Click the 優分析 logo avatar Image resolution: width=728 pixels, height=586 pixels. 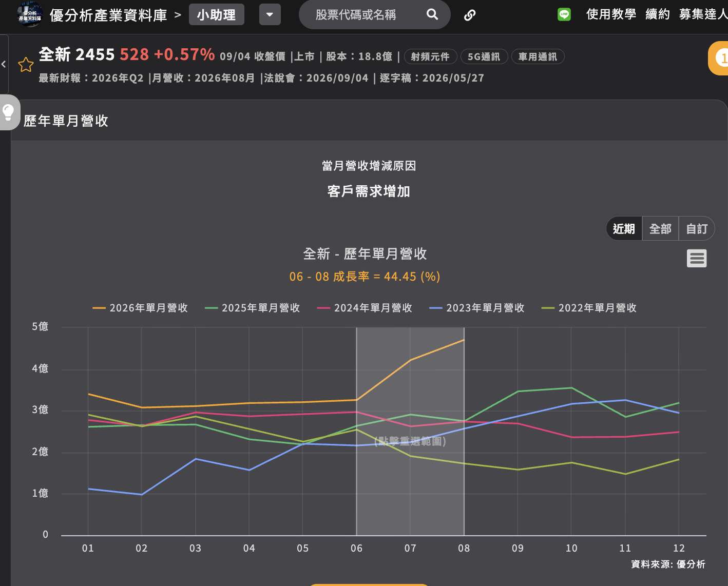pyautogui.click(x=30, y=14)
